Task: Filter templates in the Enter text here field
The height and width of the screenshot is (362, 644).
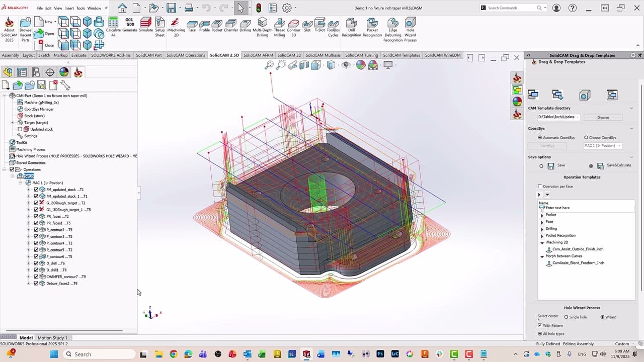Action: tap(586, 208)
